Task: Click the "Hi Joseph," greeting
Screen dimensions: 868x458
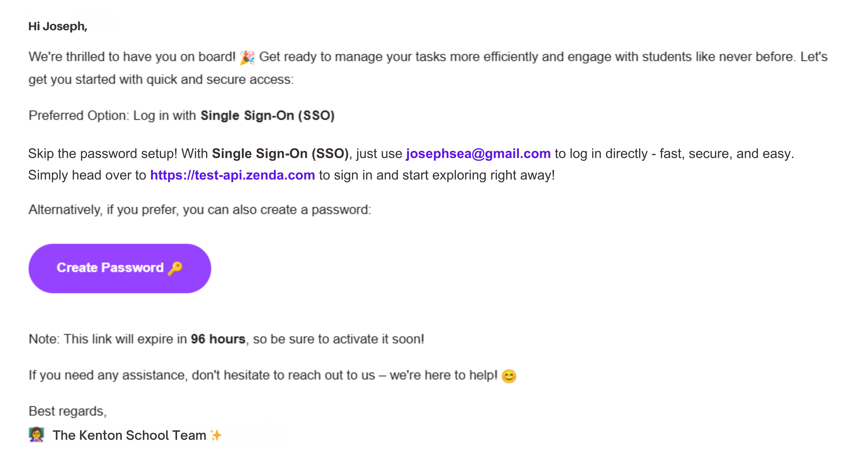Action: point(58,26)
